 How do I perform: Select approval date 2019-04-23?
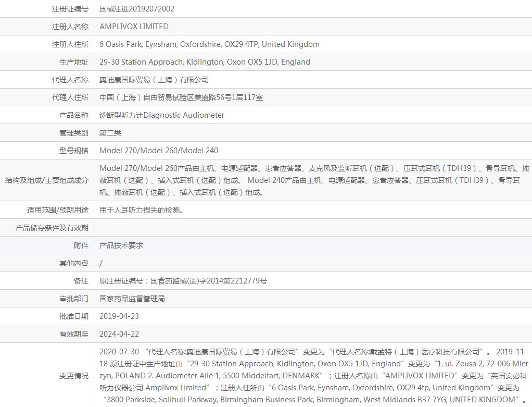(119, 316)
